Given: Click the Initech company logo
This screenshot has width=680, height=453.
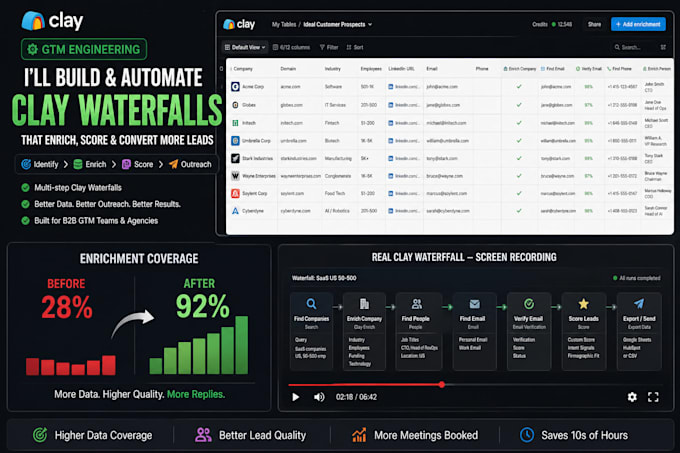Looking at the screenshot, I should pyautogui.click(x=235, y=123).
